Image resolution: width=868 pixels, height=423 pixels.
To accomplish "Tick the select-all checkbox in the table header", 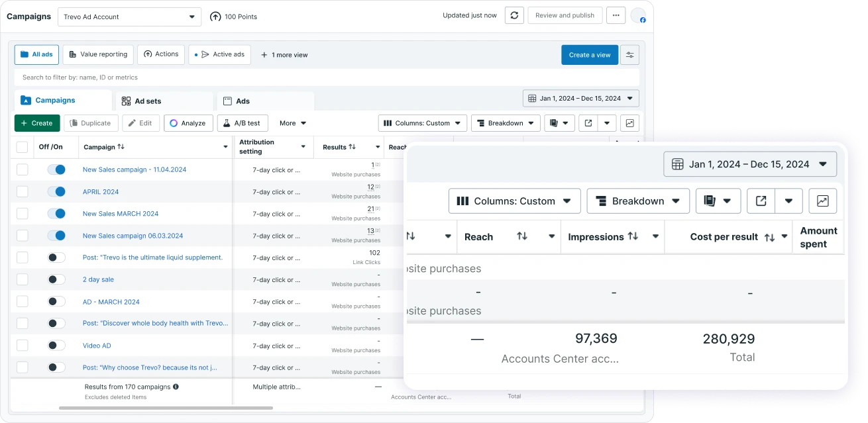I will 23,147.
